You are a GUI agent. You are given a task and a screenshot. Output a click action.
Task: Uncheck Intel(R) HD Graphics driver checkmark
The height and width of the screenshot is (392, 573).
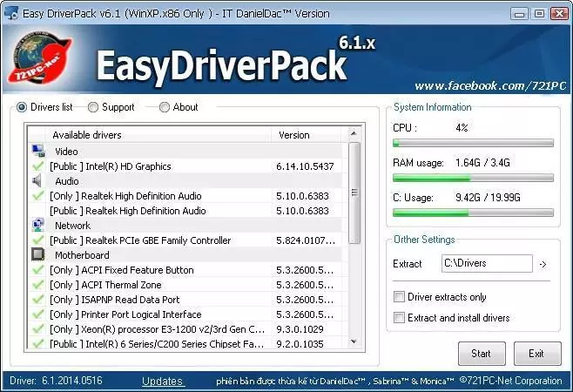(x=37, y=166)
